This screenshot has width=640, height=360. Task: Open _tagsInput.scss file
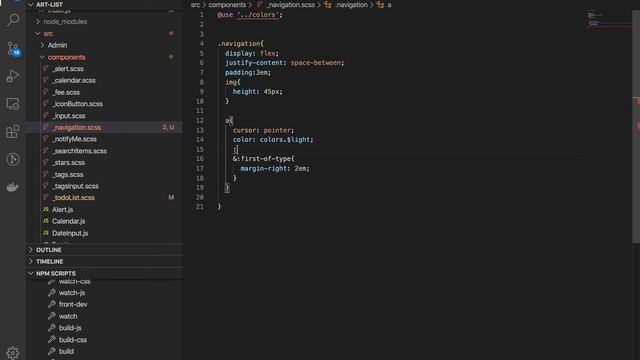point(76,186)
